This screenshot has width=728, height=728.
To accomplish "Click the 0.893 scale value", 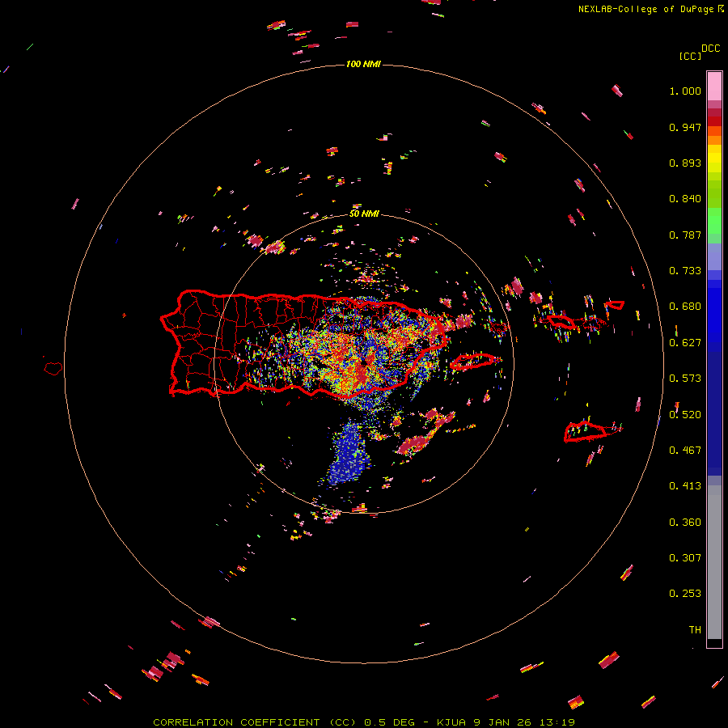I will pyautogui.click(x=685, y=163).
